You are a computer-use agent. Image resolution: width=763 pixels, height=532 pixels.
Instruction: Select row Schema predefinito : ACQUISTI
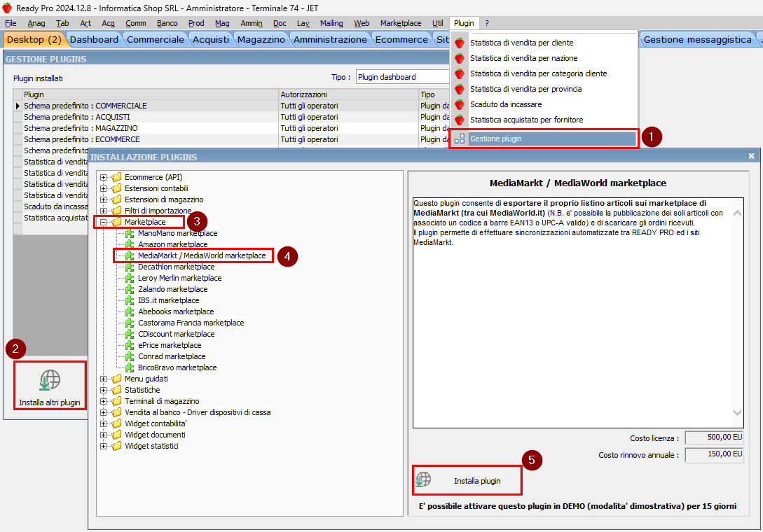pyautogui.click(x=231, y=117)
